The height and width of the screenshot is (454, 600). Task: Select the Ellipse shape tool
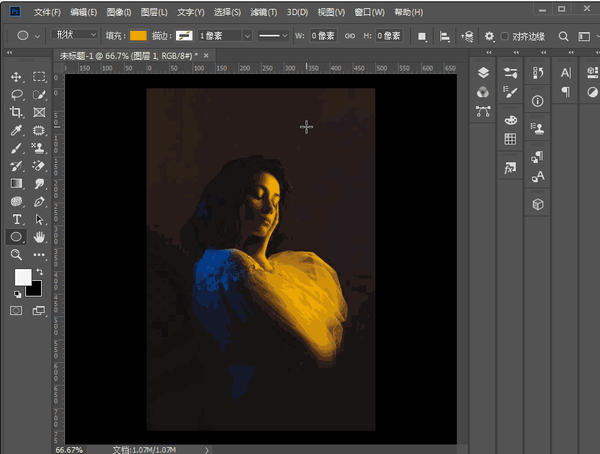(16, 237)
